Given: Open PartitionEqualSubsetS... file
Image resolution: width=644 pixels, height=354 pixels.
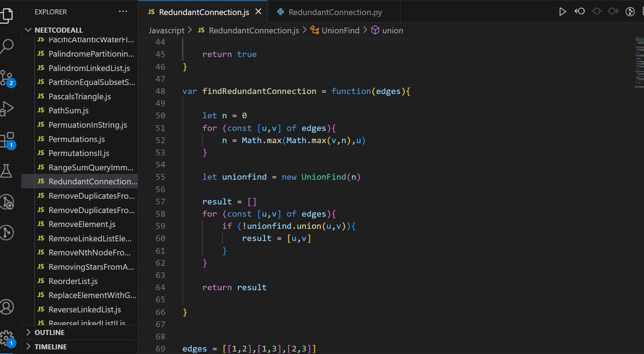Looking at the screenshot, I should click(x=79, y=82).
